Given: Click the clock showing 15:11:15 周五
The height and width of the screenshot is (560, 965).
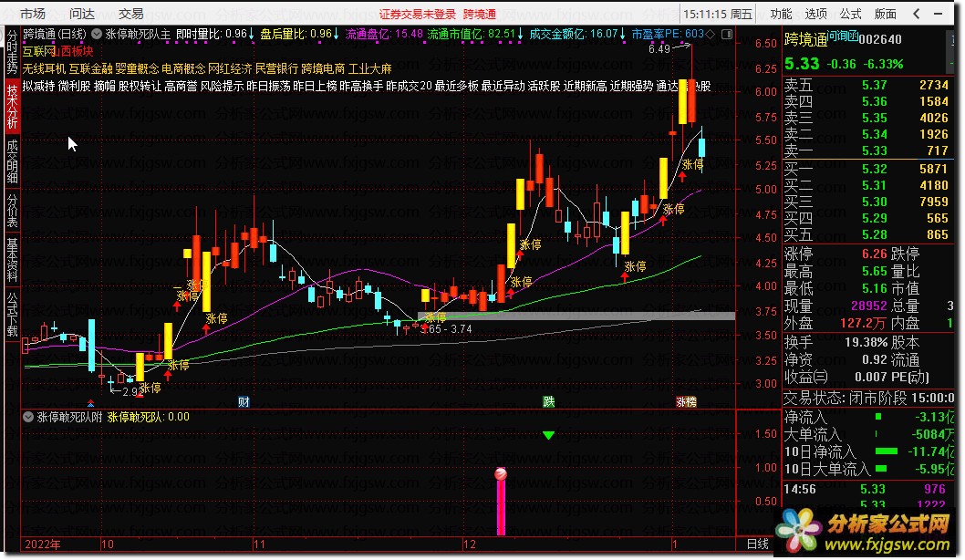Looking at the screenshot, I should tap(718, 15).
